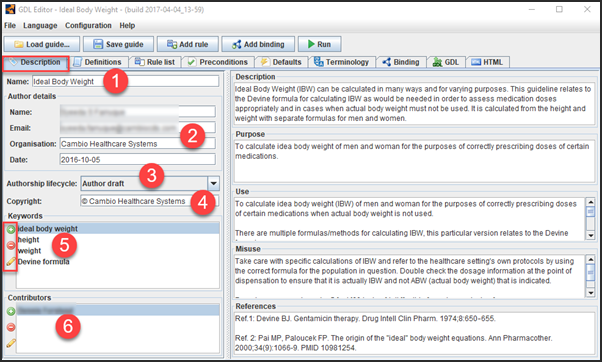Click inside the Use text area
Viewport: 602px width, 362px height.
(410, 218)
